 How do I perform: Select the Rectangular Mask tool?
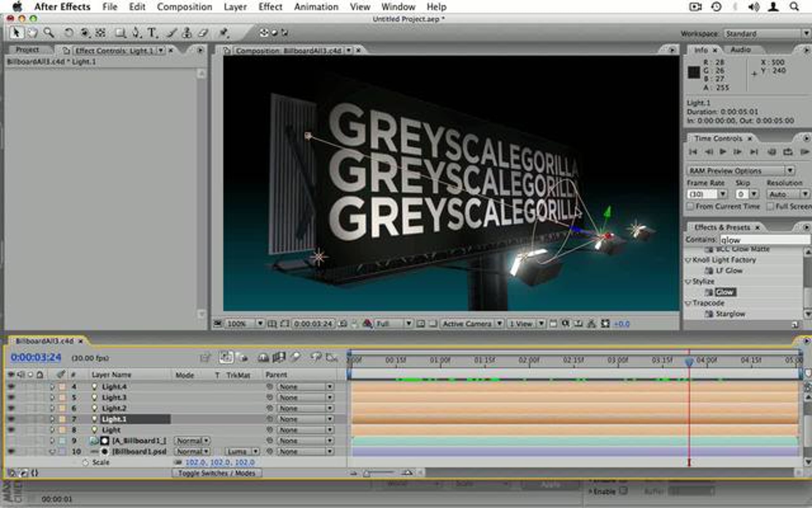tap(120, 33)
